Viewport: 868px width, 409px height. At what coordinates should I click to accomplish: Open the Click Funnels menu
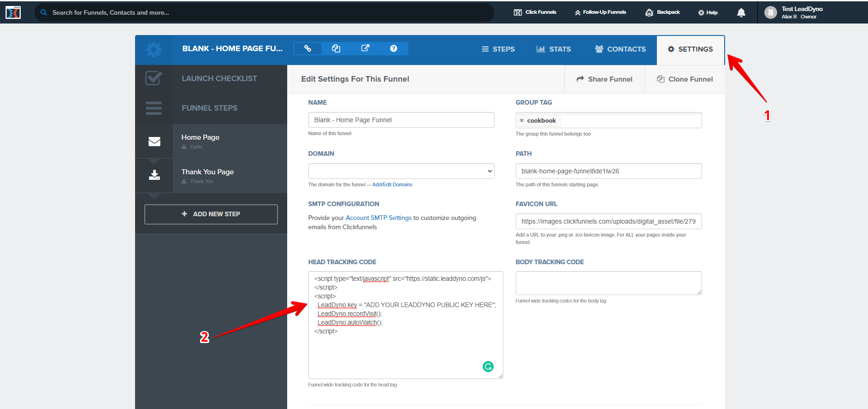535,12
